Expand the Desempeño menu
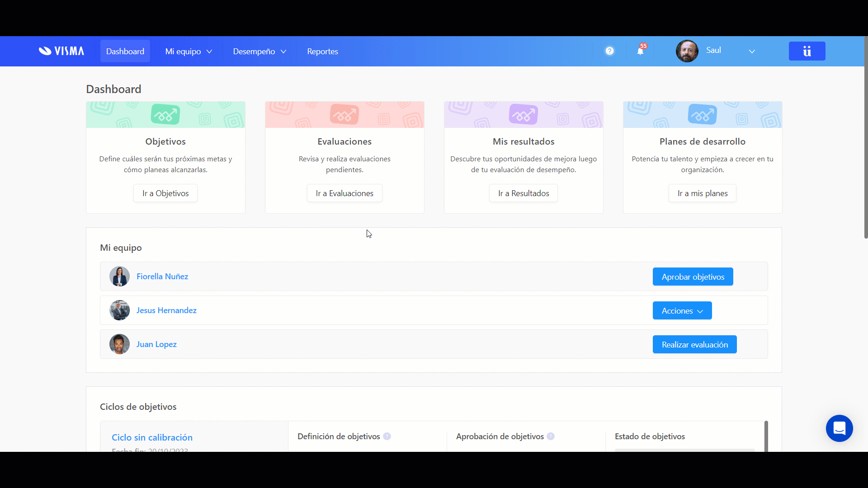868x488 pixels. (259, 52)
